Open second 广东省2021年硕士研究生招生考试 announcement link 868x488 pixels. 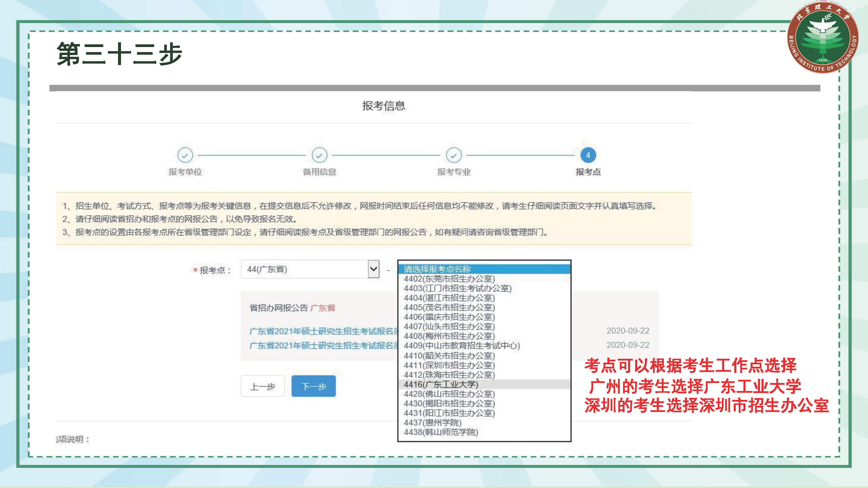pos(323,345)
